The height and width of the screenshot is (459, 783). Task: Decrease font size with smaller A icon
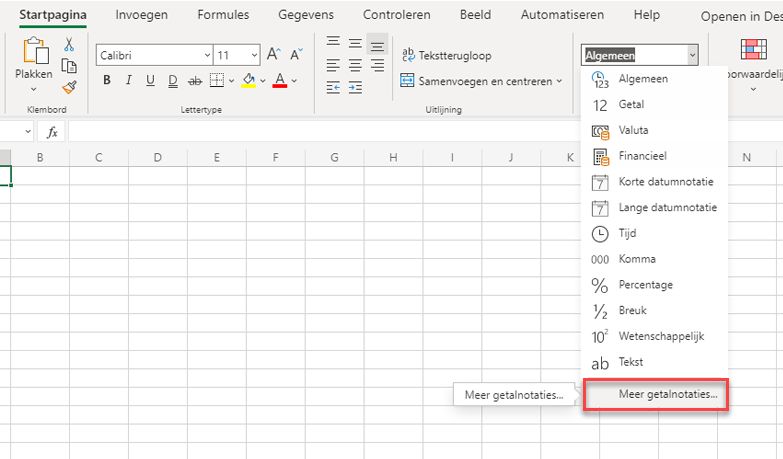(296, 54)
